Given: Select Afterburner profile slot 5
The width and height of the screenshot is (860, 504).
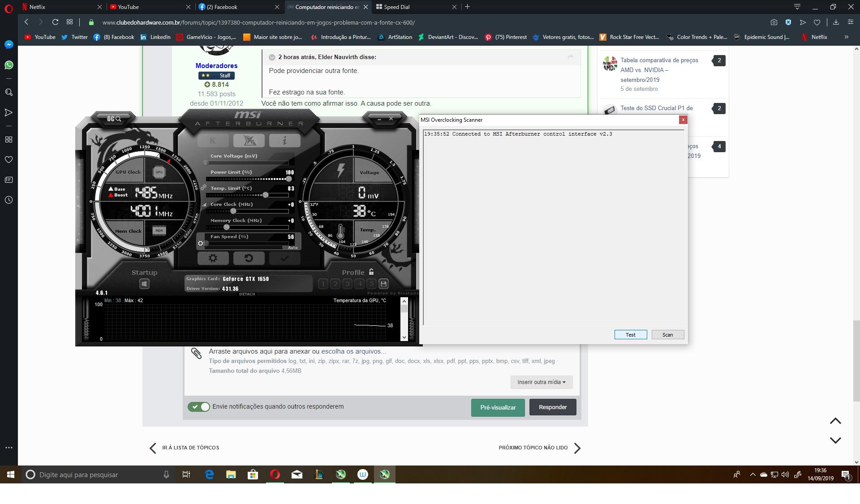Looking at the screenshot, I should point(371,284).
